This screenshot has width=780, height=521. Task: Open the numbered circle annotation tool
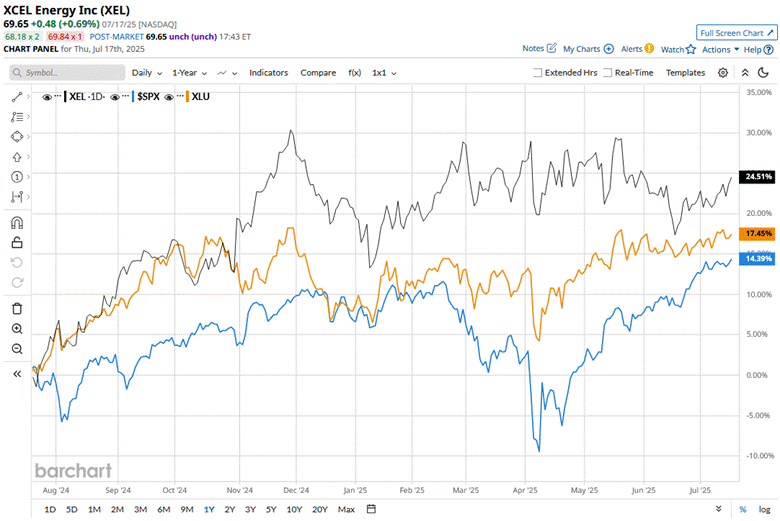(17, 177)
